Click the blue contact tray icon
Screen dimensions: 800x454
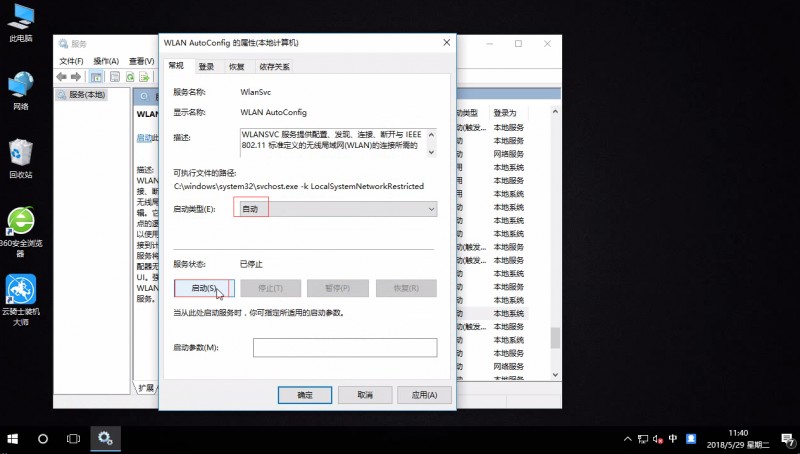pyautogui.click(x=691, y=438)
